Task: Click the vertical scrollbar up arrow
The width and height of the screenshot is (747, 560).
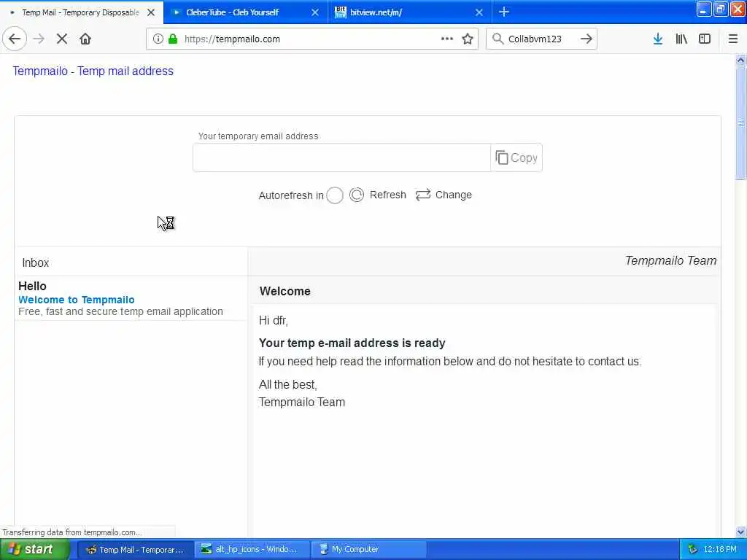Action: point(740,60)
